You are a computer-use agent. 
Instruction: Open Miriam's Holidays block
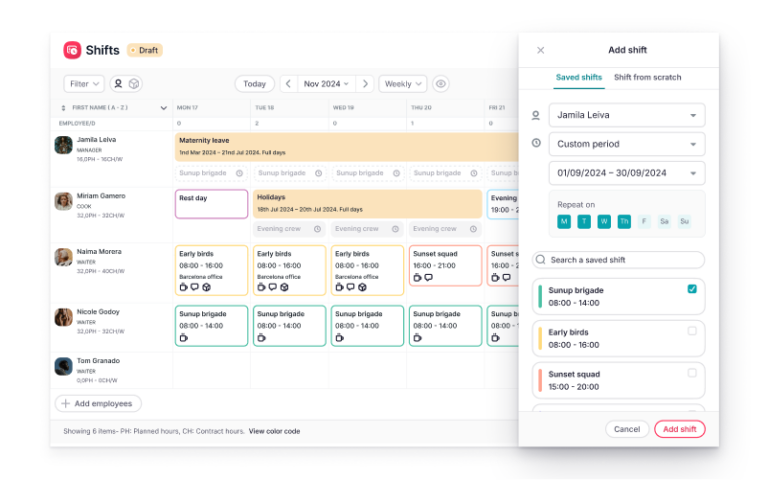click(x=367, y=204)
